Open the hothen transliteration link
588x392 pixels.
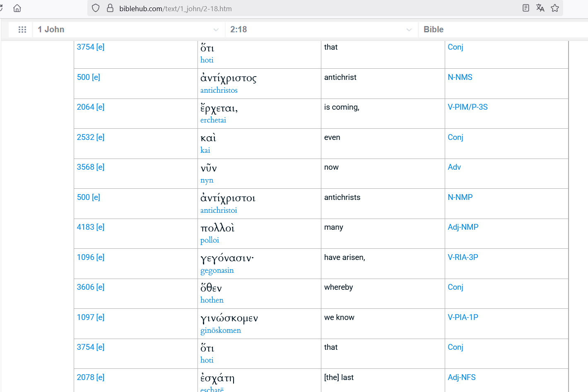click(x=212, y=300)
